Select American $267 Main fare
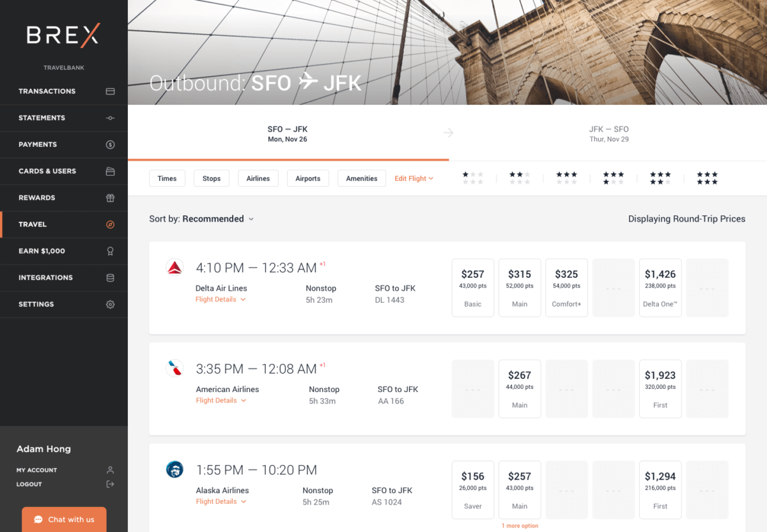Viewport: 767px width, 532px height. point(520,389)
